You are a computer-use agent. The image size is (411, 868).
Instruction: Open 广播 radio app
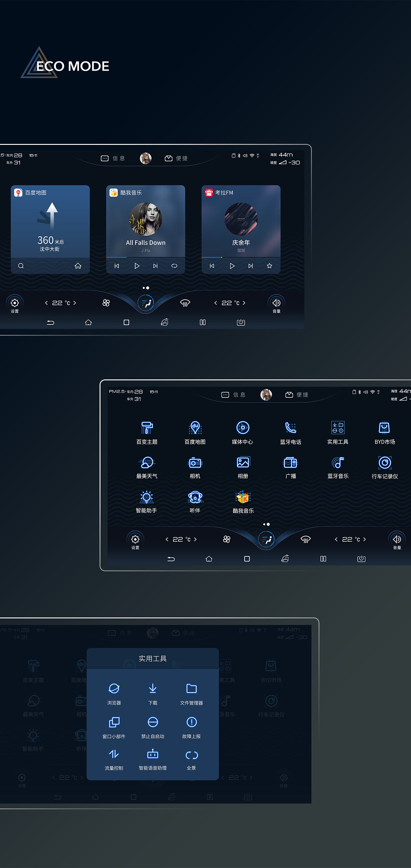(290, 467)
